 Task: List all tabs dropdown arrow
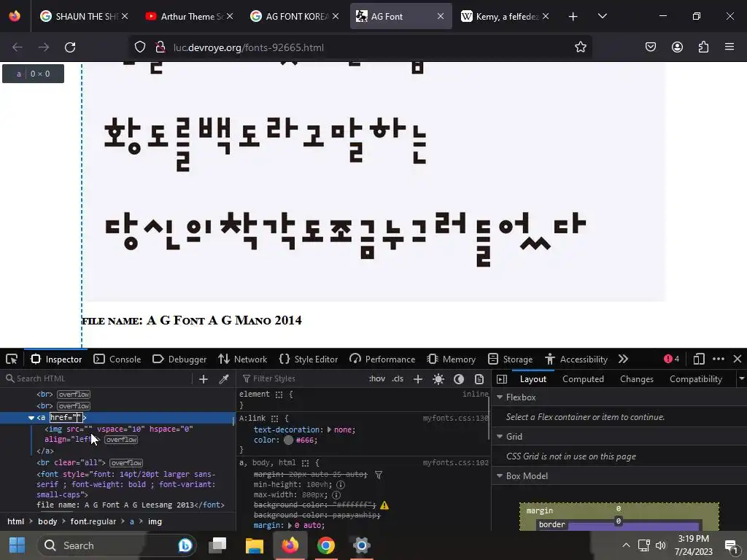[602, 17]
